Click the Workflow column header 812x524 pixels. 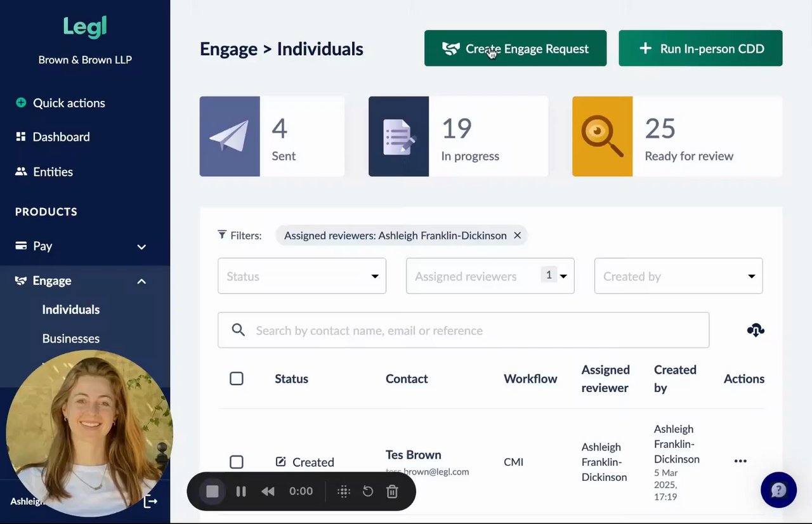[x=530, y=379]
